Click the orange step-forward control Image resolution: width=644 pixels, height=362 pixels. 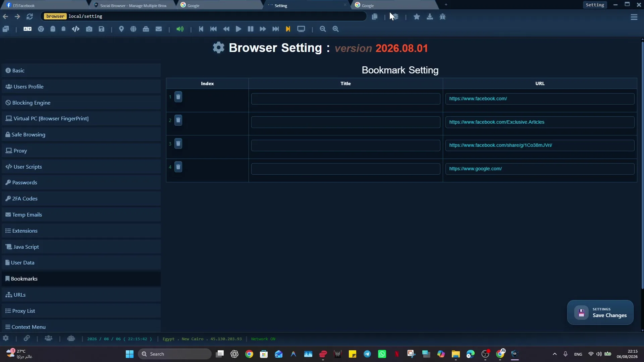click(288, 29)
